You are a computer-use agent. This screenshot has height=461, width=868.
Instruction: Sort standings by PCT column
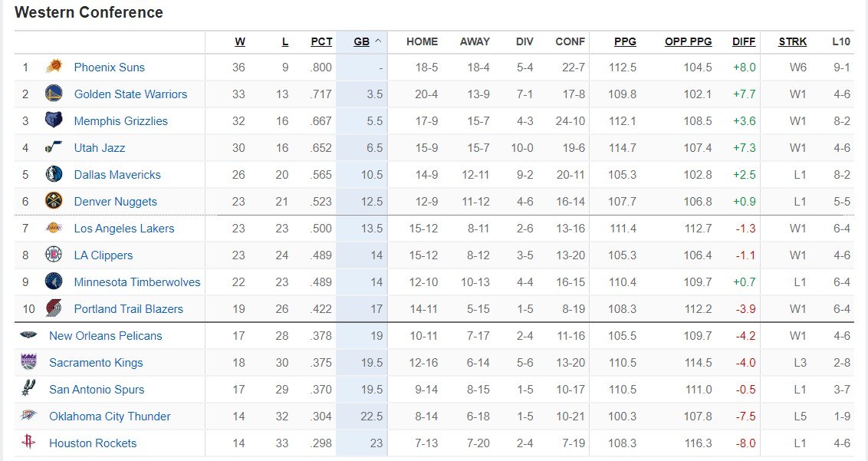(321, 41)
